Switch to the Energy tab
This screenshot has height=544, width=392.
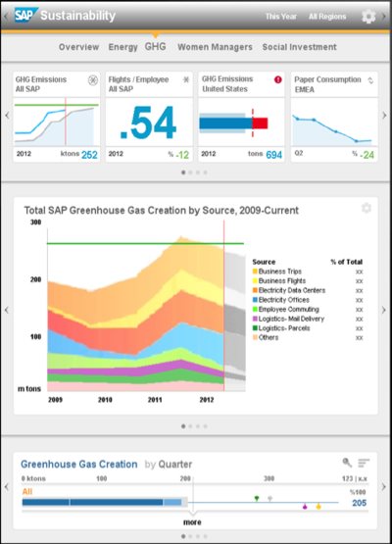pyautogui.click(x=122, y=47)
